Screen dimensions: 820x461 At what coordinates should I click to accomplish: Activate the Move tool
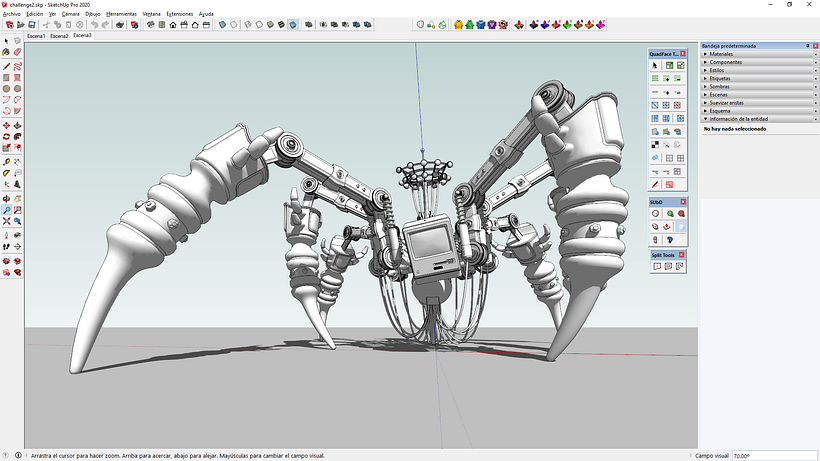6,125
